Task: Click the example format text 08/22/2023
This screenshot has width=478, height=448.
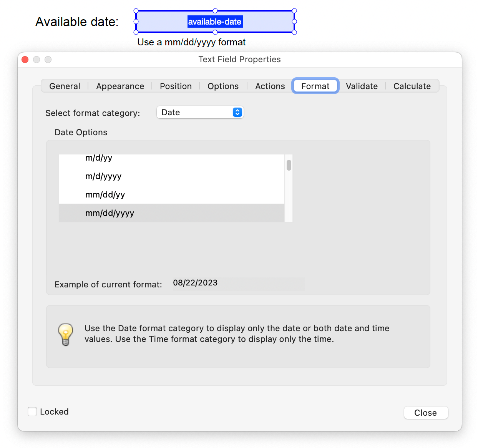Action: (x=195, y=283)
